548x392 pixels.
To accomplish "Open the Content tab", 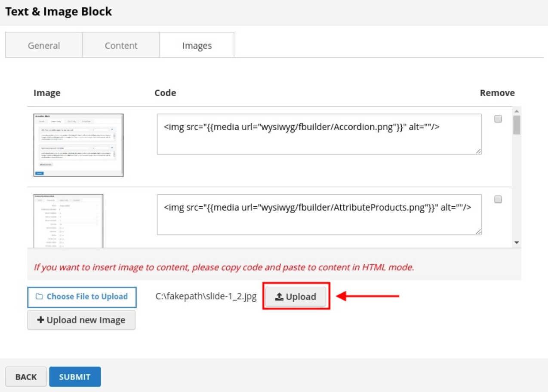I will (x=121, y=46).
